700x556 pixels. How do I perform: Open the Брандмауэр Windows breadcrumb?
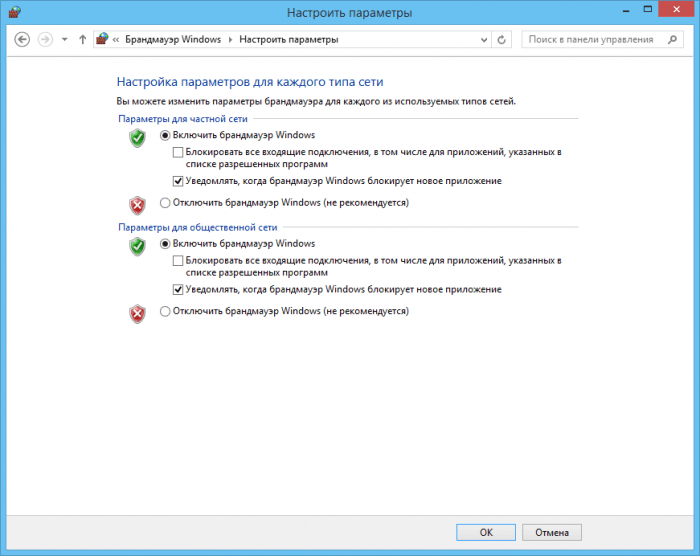point(173,39)
